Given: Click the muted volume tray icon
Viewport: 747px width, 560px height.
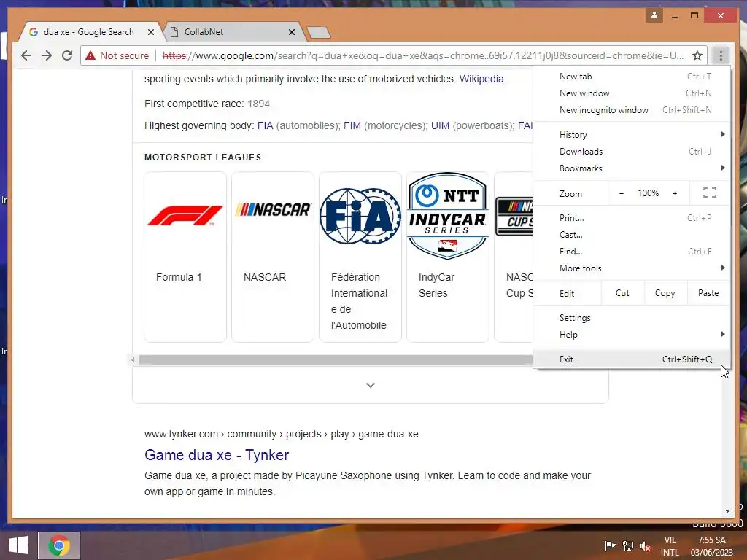Looking at the screenshot, I should click(x=646, y=545).
